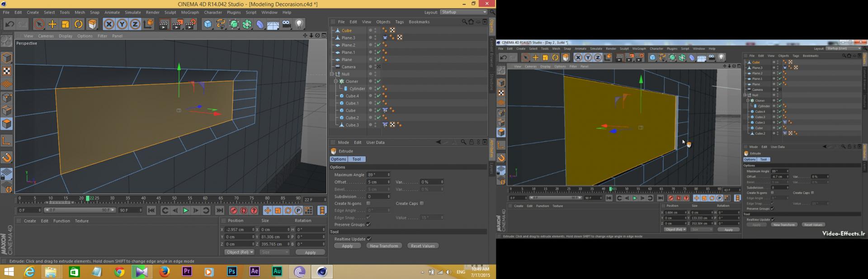Image resolution: width=868 pixels, height=279 pixels.
Task: Toggle Y-axis lock in the left toolbar
Action: (x=122, y=24)
